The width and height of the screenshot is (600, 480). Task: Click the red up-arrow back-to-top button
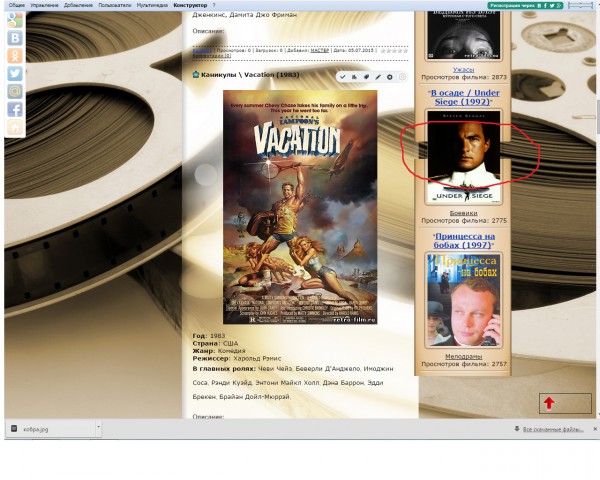pos(549,403)
